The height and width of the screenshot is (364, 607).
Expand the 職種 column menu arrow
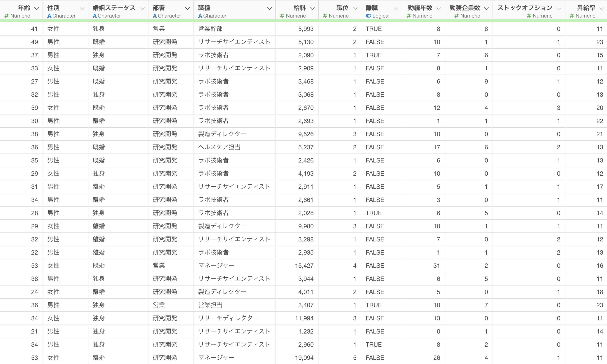(x=269, y=8)
